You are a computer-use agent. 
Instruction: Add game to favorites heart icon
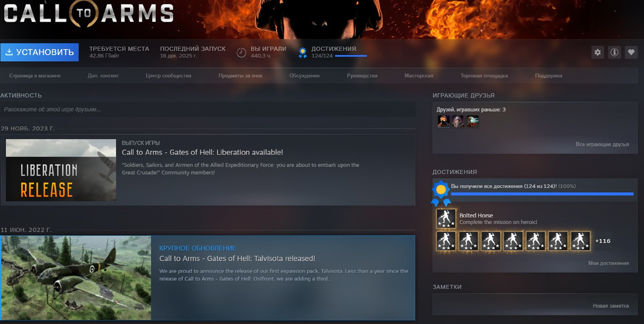632,52
